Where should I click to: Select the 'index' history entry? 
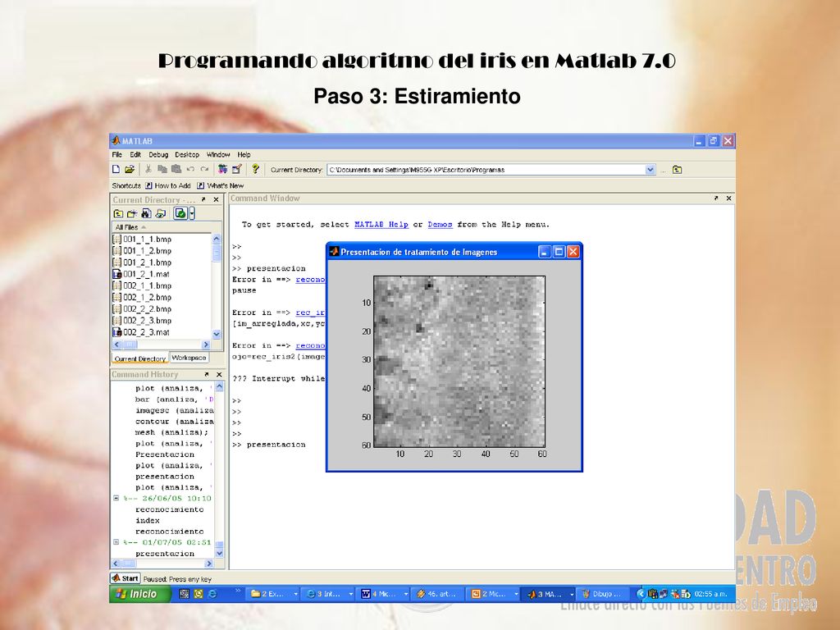click(148, 521)
